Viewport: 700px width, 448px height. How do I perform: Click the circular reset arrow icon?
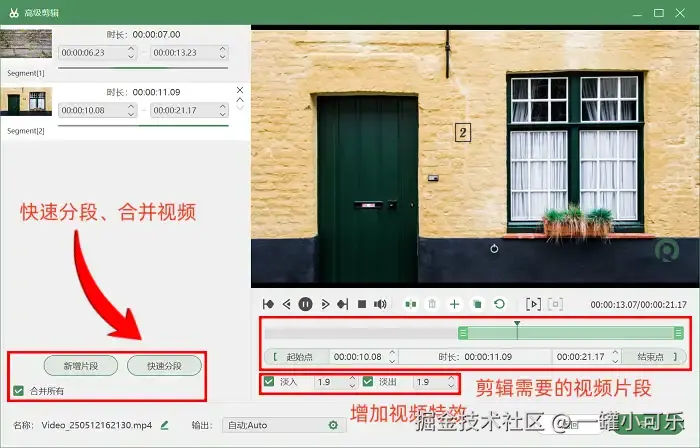[x=500, y=304]
